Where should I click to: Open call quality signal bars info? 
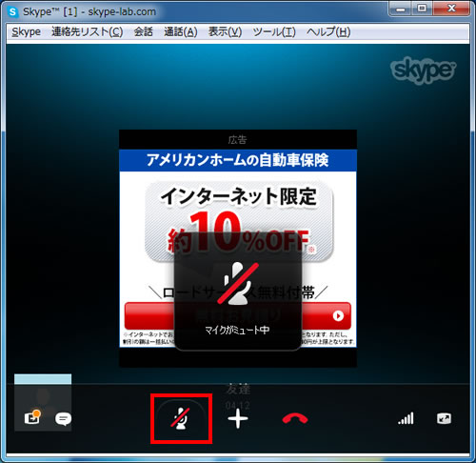(406, 418)
